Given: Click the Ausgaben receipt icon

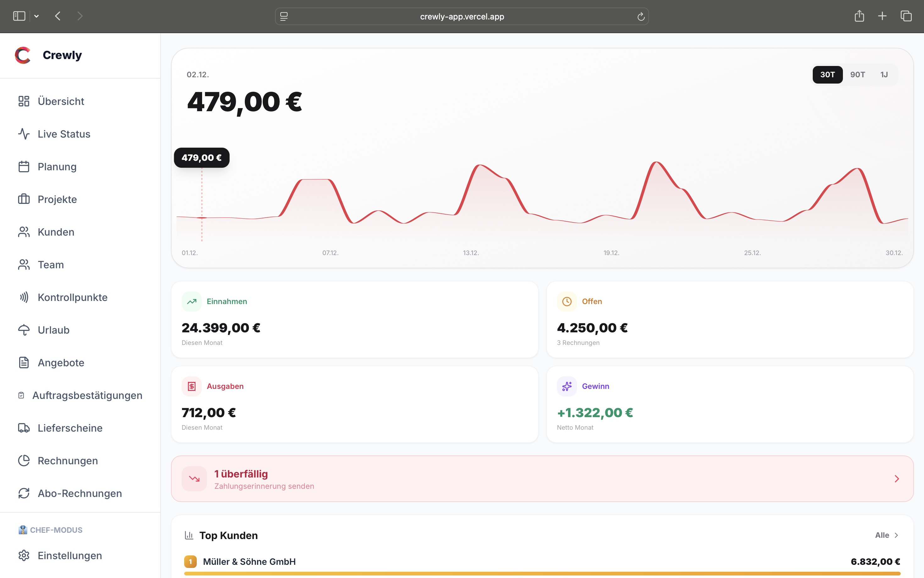Looking at the screenshot, I should coord(192,386).
